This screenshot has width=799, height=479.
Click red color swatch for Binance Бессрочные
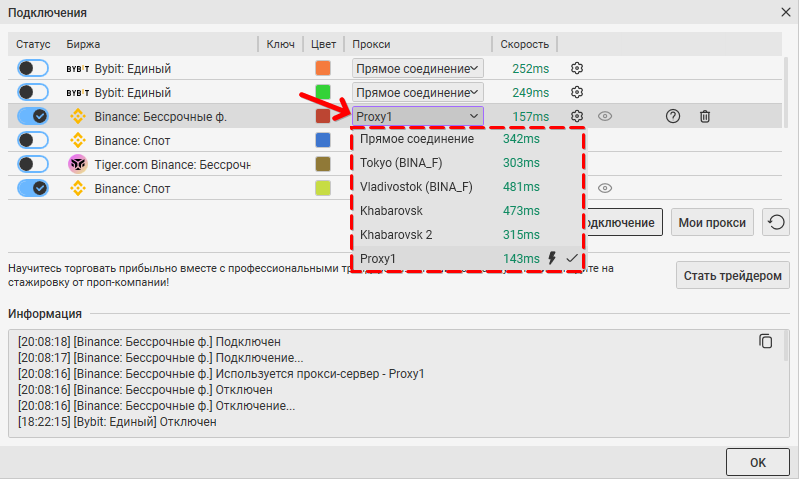(323, 116)
